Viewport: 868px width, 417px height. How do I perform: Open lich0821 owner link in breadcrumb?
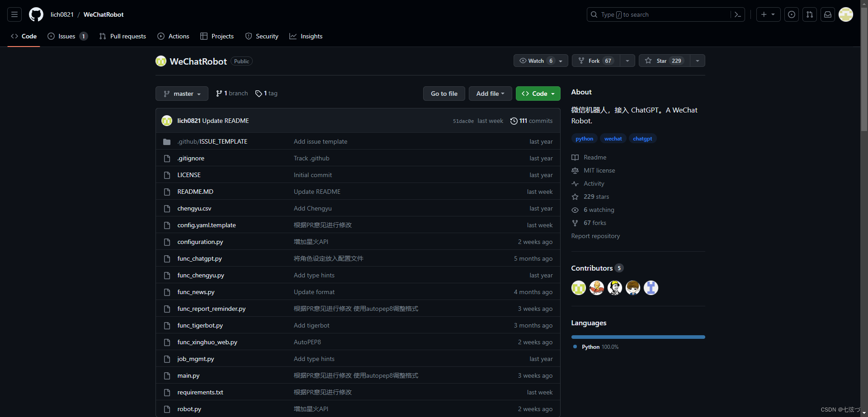pyautogui.click(x=62, y=14)
